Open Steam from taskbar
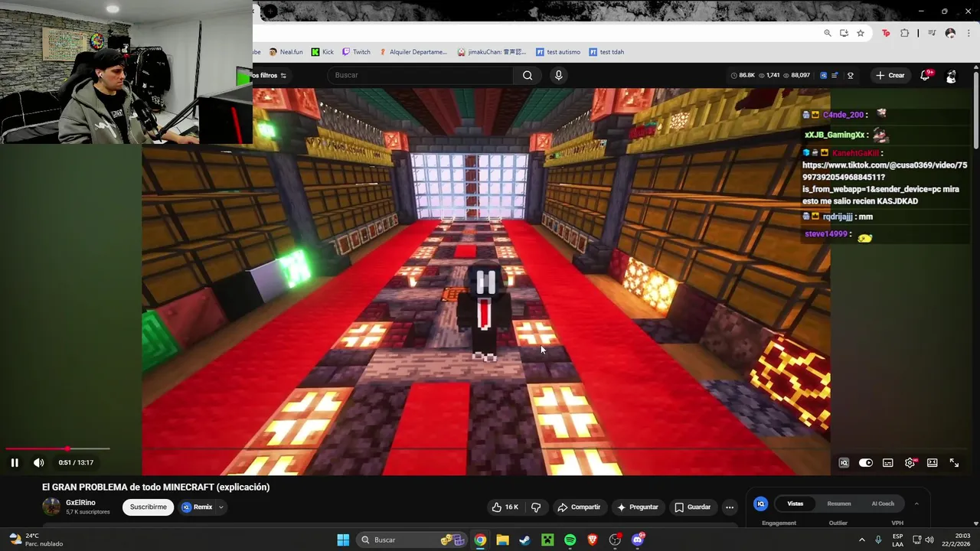Image resolution: width=980 pixels, height=551 pixels. point(524,540)
